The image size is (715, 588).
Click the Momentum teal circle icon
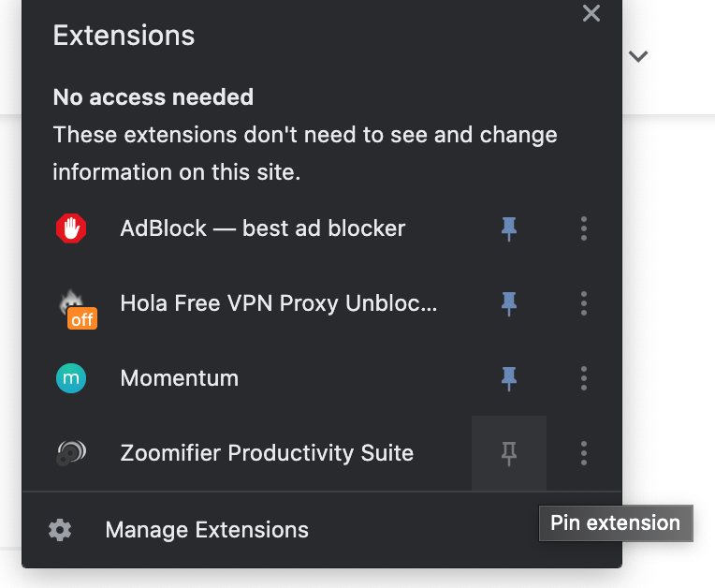point(71,378)
